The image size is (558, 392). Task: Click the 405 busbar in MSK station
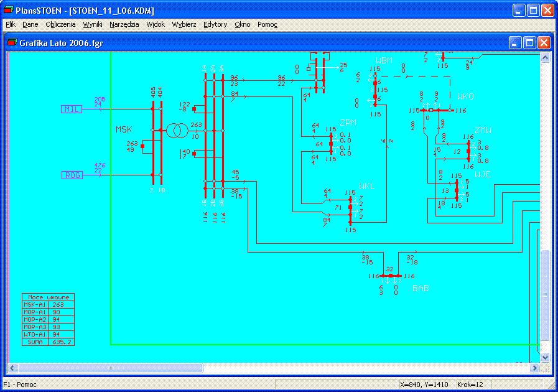click(153, 142)
